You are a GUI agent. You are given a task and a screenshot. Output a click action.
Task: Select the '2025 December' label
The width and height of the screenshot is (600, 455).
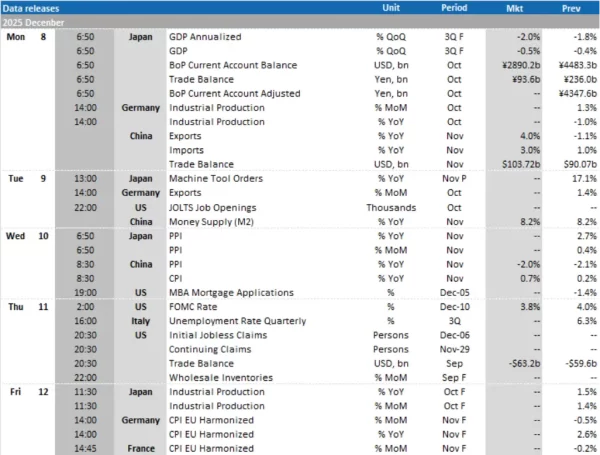(x=36, y=19)
